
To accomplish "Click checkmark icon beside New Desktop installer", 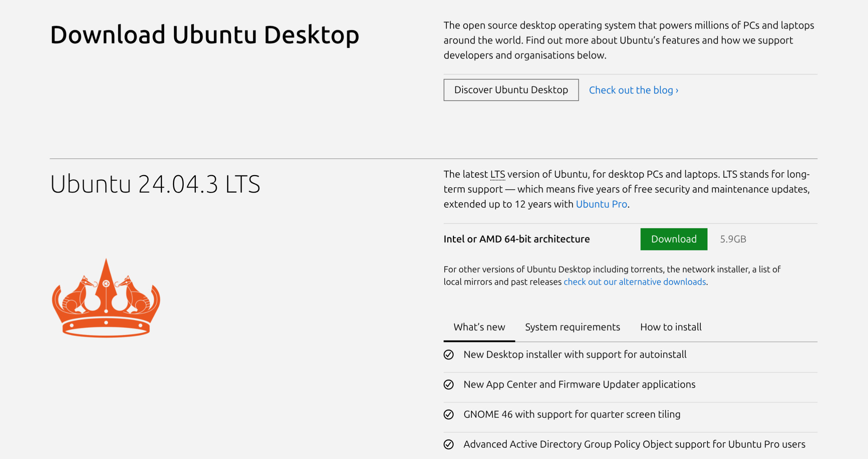I will 449,355.
